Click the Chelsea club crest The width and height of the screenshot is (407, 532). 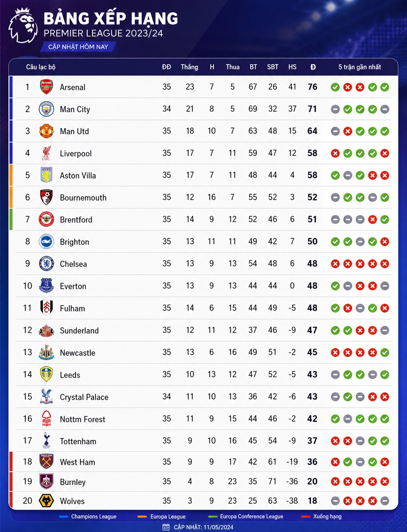[46, 264]
